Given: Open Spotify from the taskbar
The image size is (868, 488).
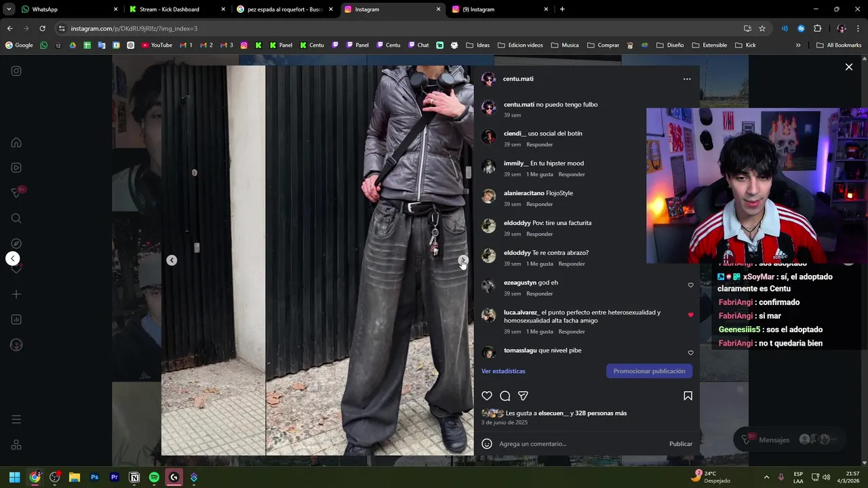Looking at the screenshot, I should (154, 477).
